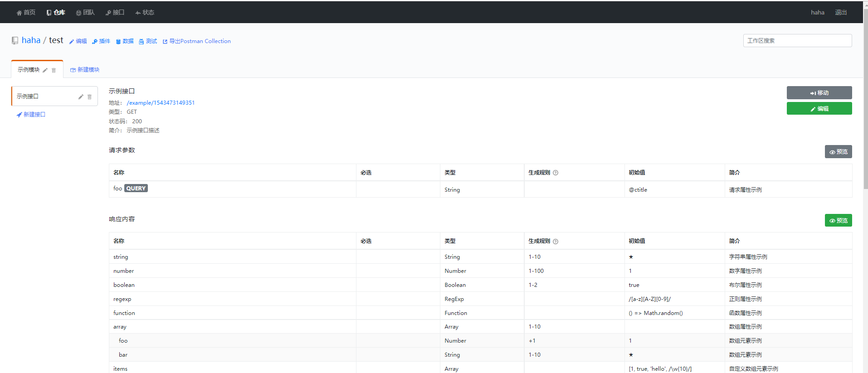Click the gray 预览 button for 请求参数
The image size is (868, 373).
[838, 152]
